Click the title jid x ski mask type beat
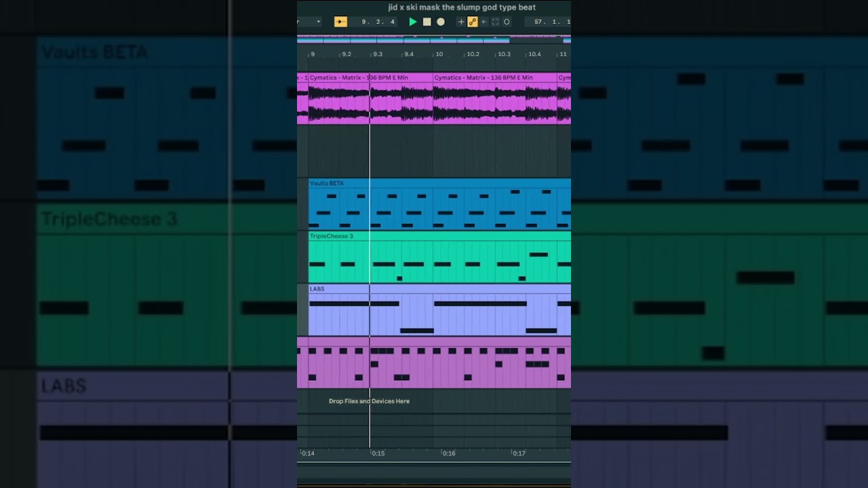The width and height of the screenshot is (868, 488). coord(462,7)
